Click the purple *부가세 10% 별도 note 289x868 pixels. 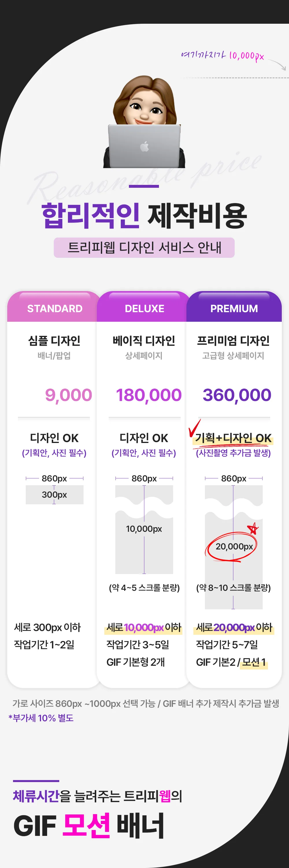click(x=41, y=718)
